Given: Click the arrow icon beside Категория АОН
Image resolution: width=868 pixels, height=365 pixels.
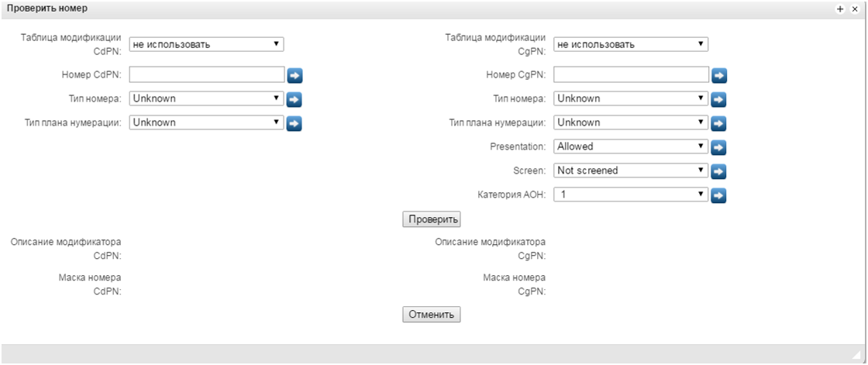Looking at the screenshot, I should pyautogui.click(x=719, y=196).
